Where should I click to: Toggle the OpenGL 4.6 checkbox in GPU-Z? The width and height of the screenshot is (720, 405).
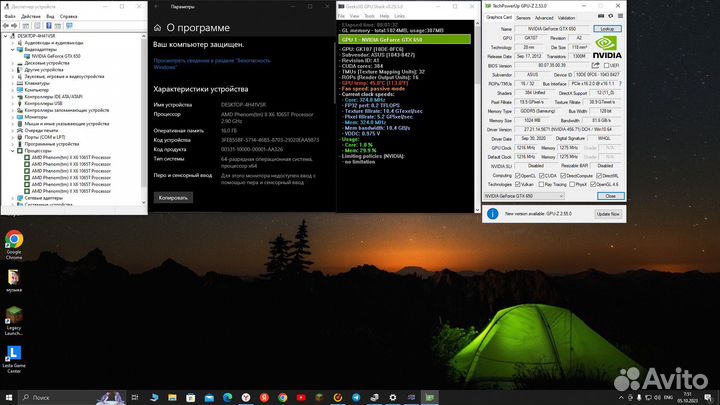pos(593,184)
